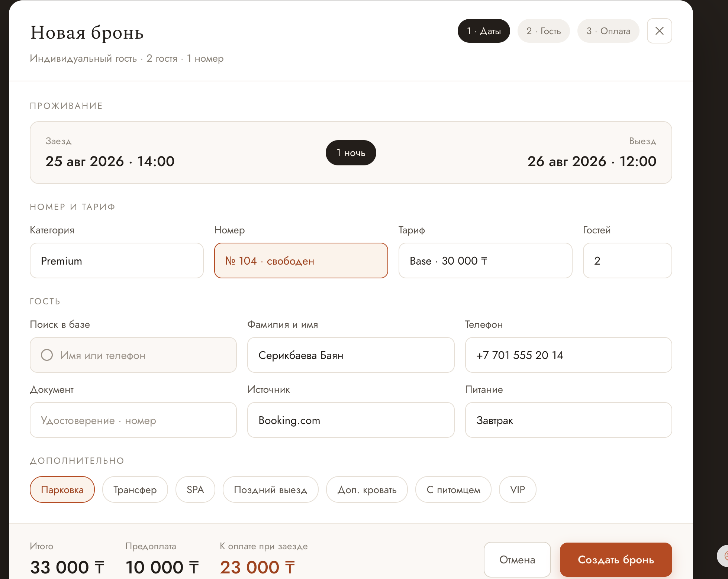The height and width of the screenshot is (579, 728).
Task: Open the Номер selector № 104
Action: 301,261
